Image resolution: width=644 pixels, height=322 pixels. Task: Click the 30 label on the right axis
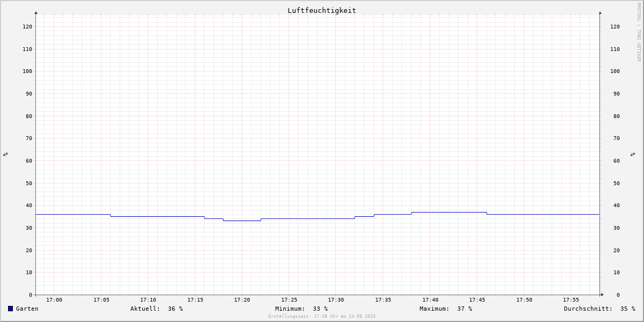point(617,228)
